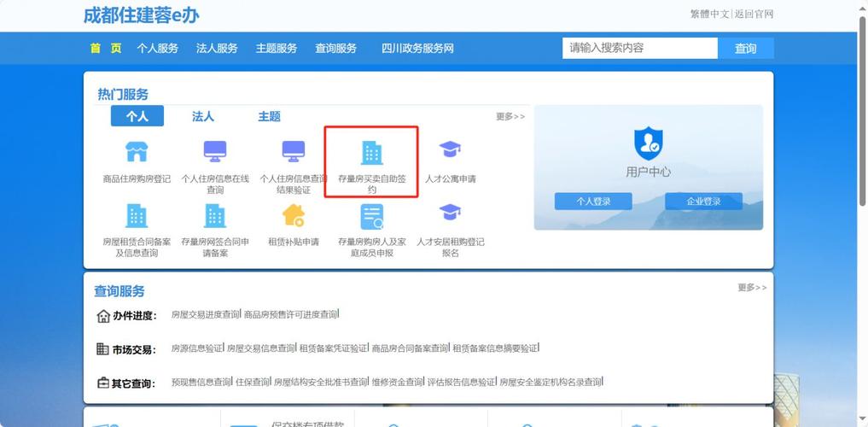Click 人才安居租购登记报名 icon

coord(450,213)
